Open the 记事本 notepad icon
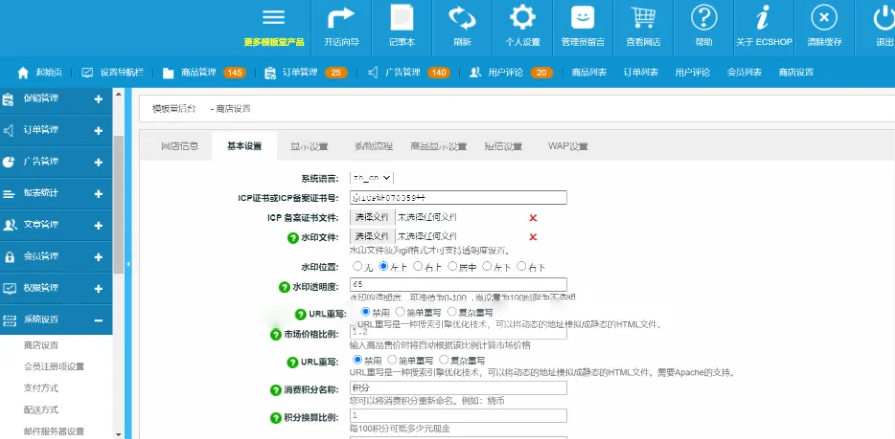895x439 pixels. pyautogui.click(x=402, y=17)
